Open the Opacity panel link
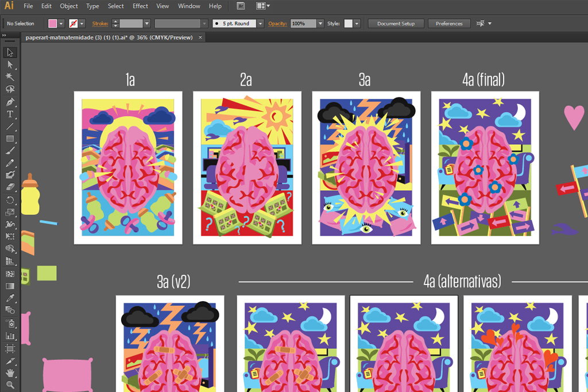Image resolution: width=588 pixels, height=392 pixels. click(x=277, y=24)
